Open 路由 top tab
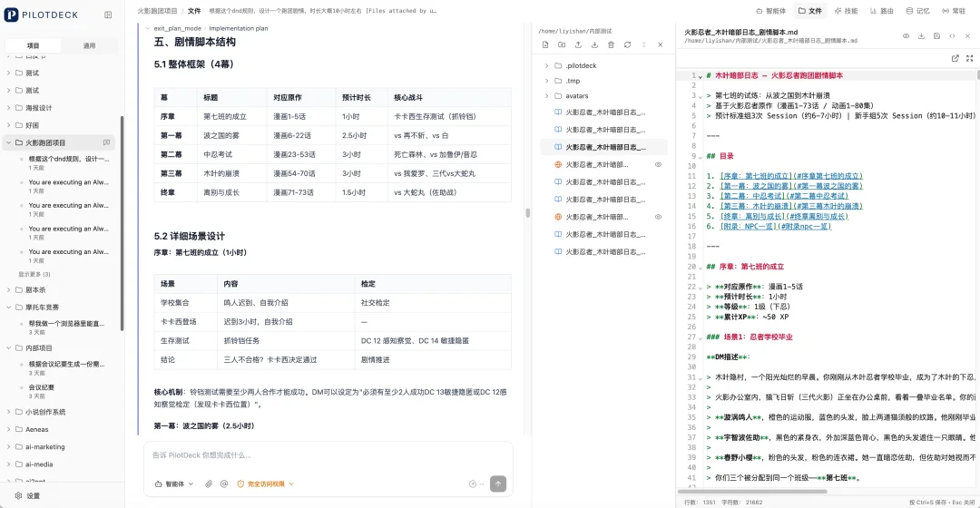The width and height of the screenshot is (980, 508). click(882, 11)
